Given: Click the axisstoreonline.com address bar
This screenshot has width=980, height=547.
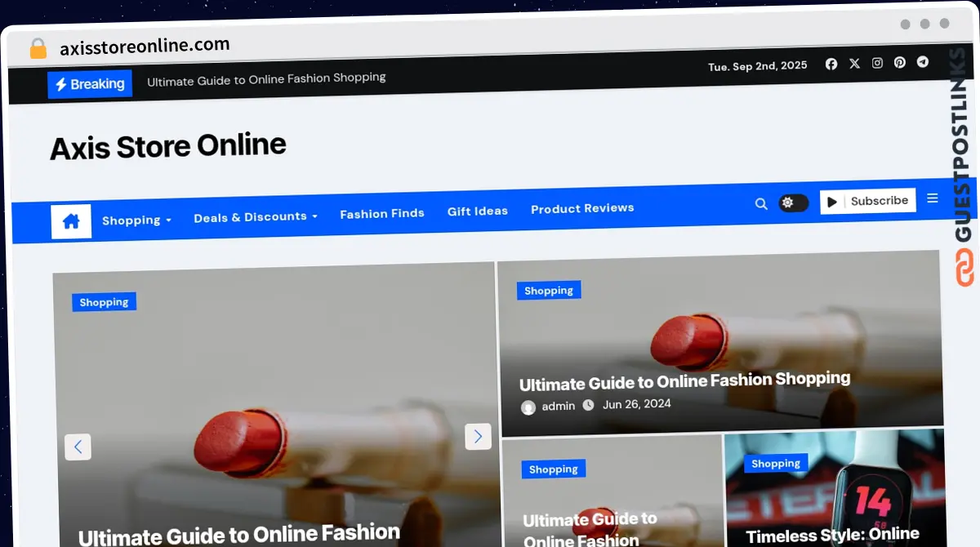Looking at the screenshot, I should click(145, 47).
